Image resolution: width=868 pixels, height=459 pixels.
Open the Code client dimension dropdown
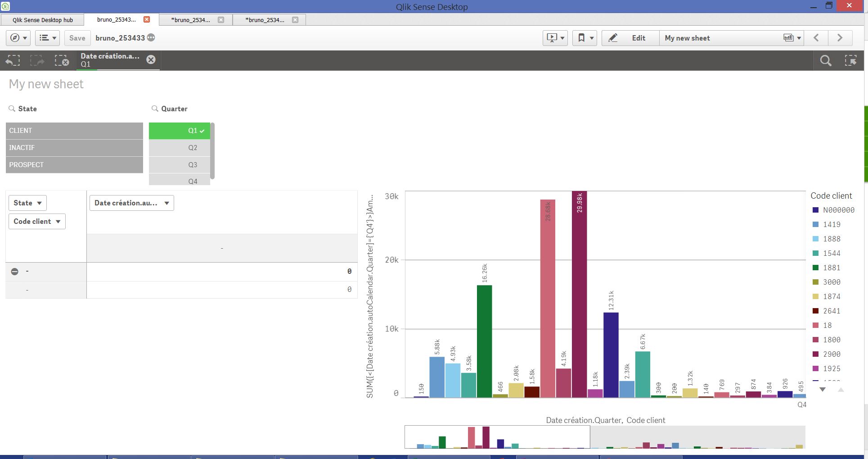tap(37, 221)
